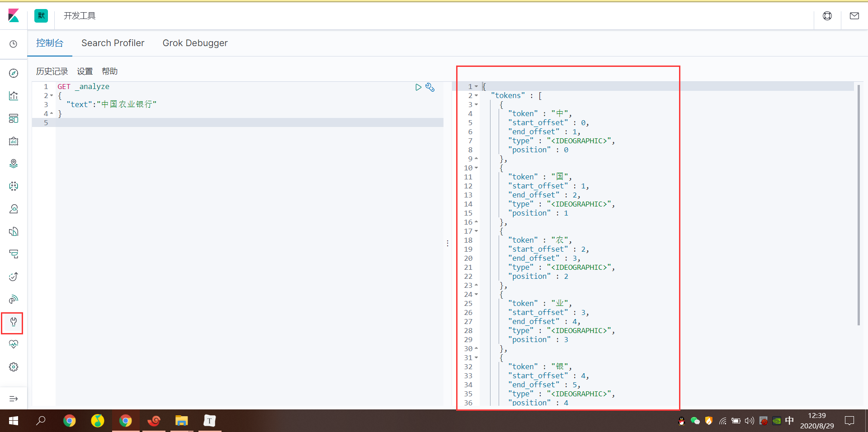The image size is (868, 432).
Task: Open request options wrench icon
Action: [430, 87]
